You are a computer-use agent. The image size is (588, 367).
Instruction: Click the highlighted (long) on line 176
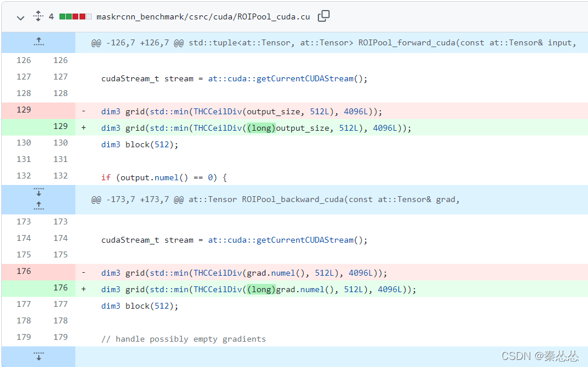(x=261, y=289)
